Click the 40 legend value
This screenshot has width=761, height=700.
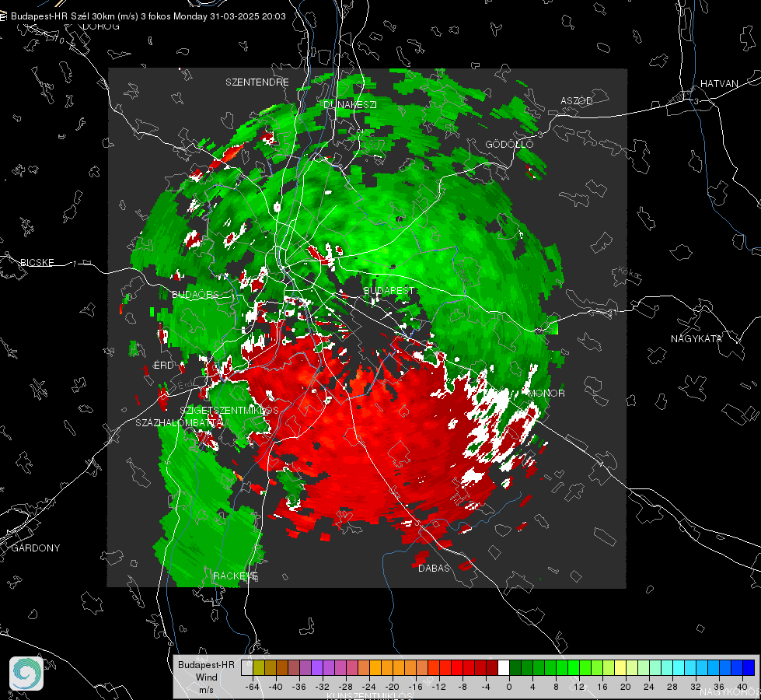pos(742,687)
